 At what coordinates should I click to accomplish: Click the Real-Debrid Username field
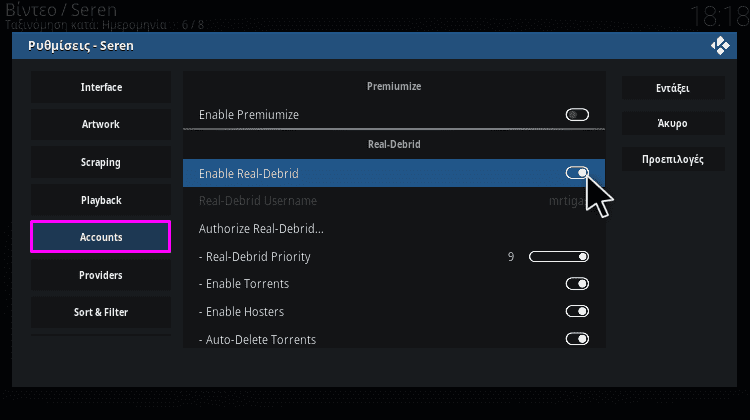pos(394,201)
